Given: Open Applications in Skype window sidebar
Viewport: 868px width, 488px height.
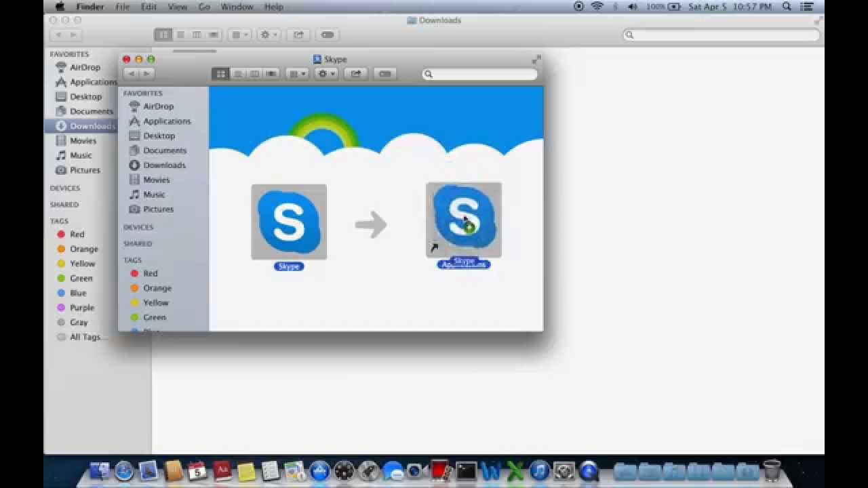Looking at the screenshot, I should coord(160,121).
